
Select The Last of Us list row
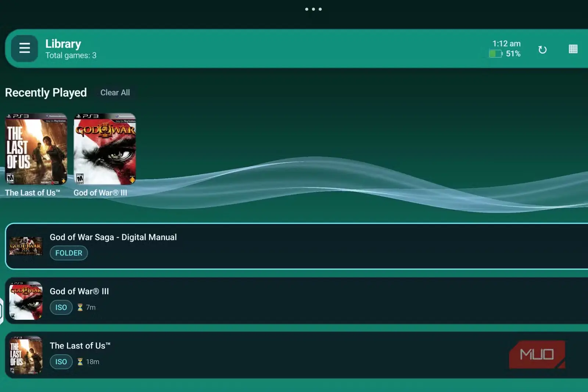pos(297,355)
